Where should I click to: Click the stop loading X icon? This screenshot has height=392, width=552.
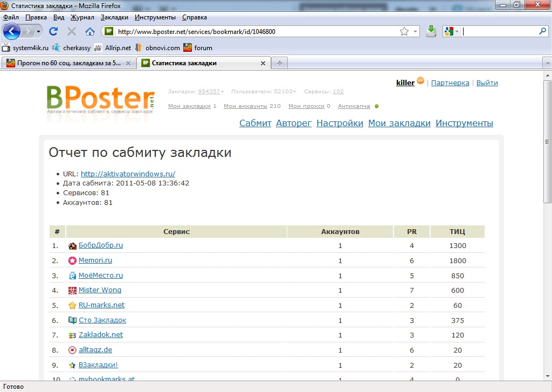click(x=72, y=32)
